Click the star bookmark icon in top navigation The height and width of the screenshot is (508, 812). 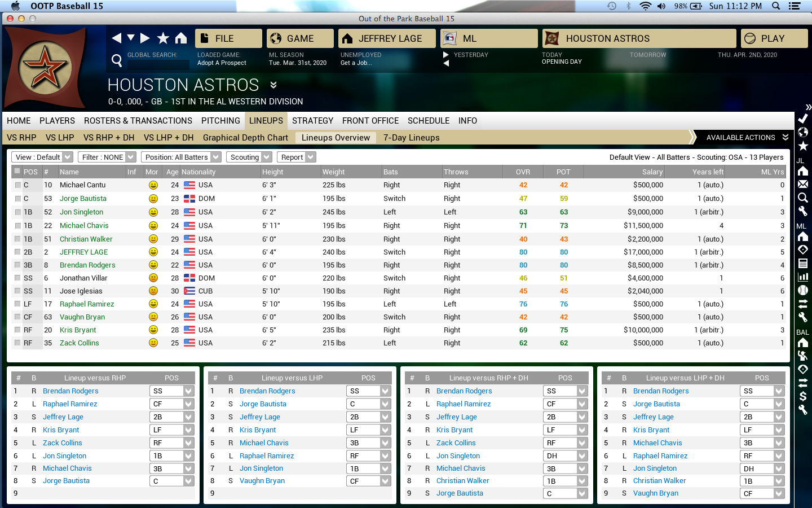(x=163, y=38)
